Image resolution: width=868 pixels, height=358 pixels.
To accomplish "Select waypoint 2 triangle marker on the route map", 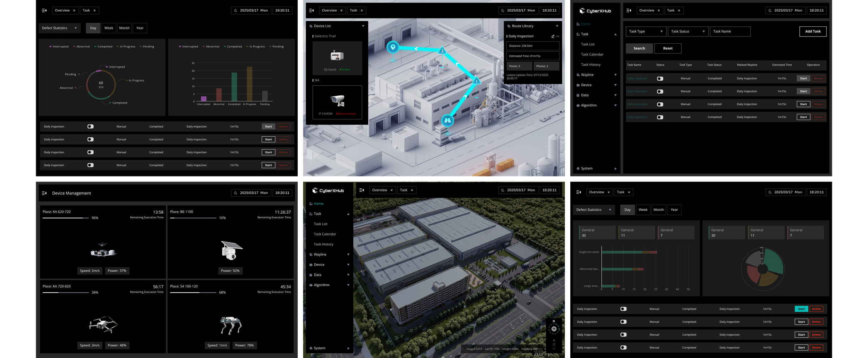I will tap(442, 50).
